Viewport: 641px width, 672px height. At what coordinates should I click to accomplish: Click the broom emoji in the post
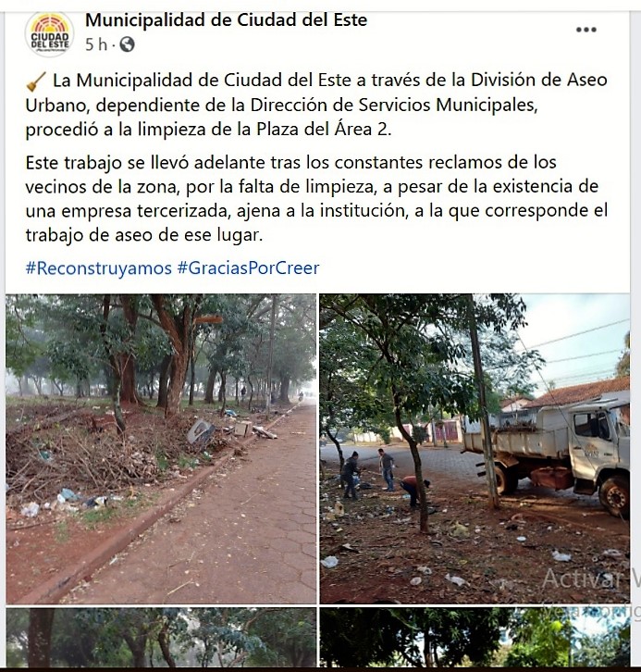[35, 81]
